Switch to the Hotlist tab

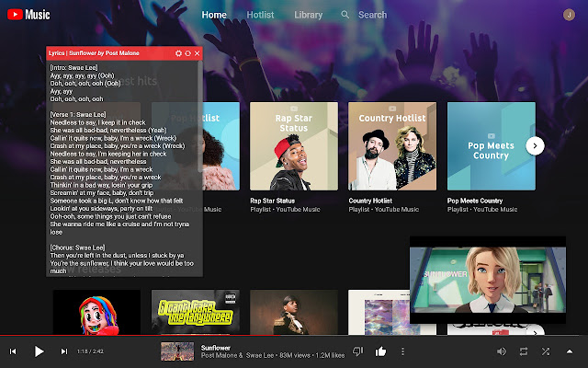[x=260, y=15]
